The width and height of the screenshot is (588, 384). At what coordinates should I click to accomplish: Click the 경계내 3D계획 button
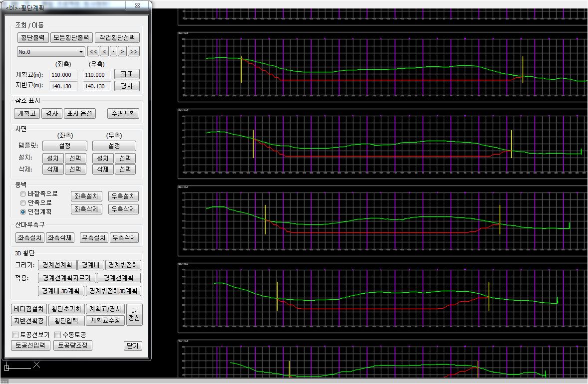pos(61,291)
